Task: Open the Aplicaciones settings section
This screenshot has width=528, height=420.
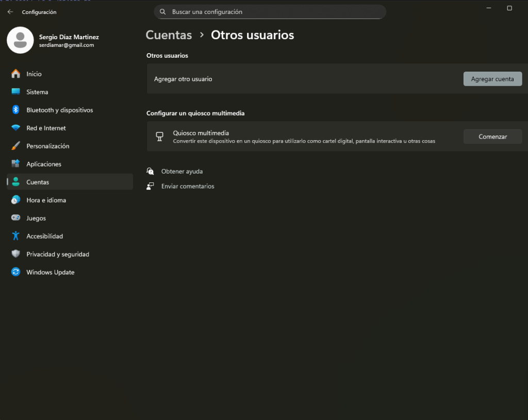Action: tap(44, 164)
